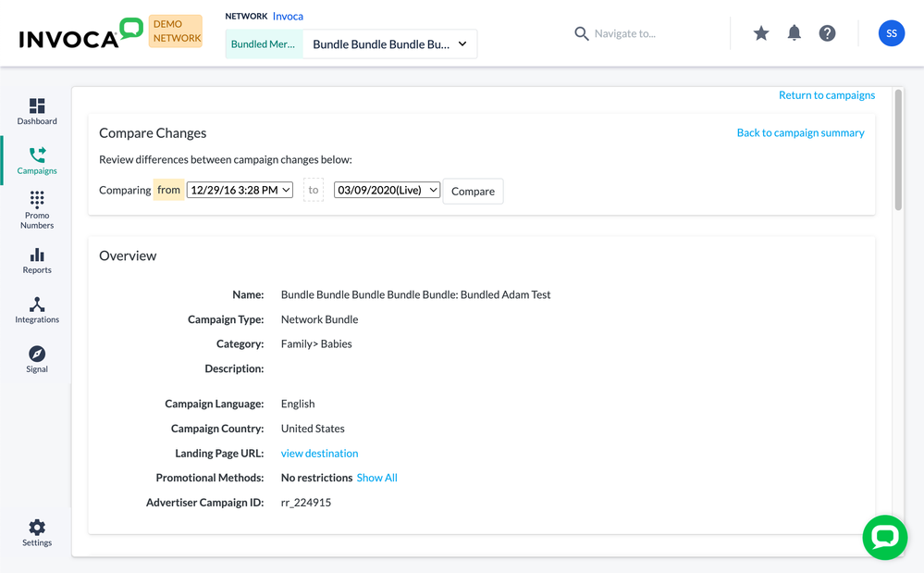Open the Dashboard sidebar icon
Screen dimensions: 924x573
click(37, 111)
